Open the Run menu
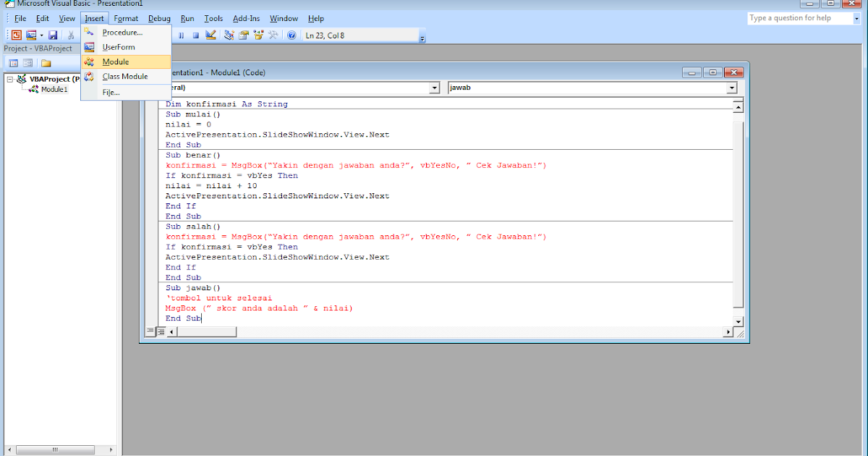Screen dimensions: 868x456 point(187,18)
